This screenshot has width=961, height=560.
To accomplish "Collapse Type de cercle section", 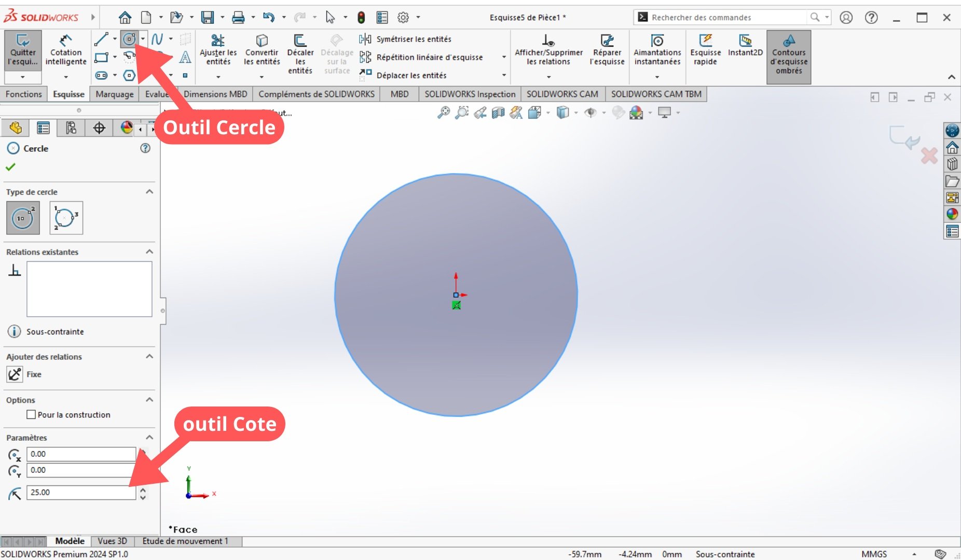I will coord(149,192).
